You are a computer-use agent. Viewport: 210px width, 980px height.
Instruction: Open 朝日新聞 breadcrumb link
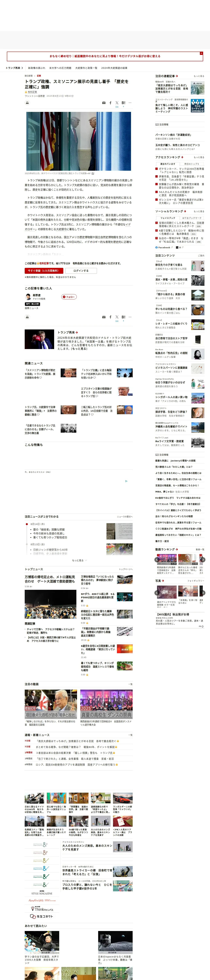(29, 76)
